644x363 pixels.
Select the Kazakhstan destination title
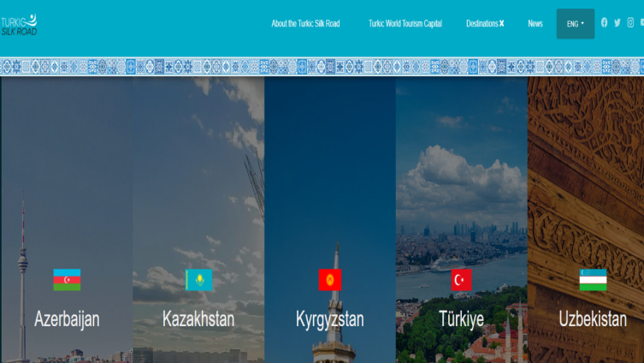[x=198, y=319]
